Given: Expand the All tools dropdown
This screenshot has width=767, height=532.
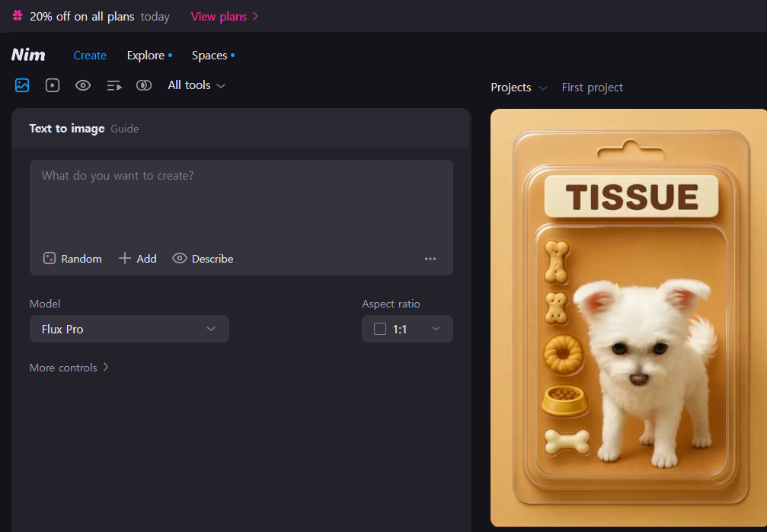Looking at the screenshot, I should pos(197,85).
